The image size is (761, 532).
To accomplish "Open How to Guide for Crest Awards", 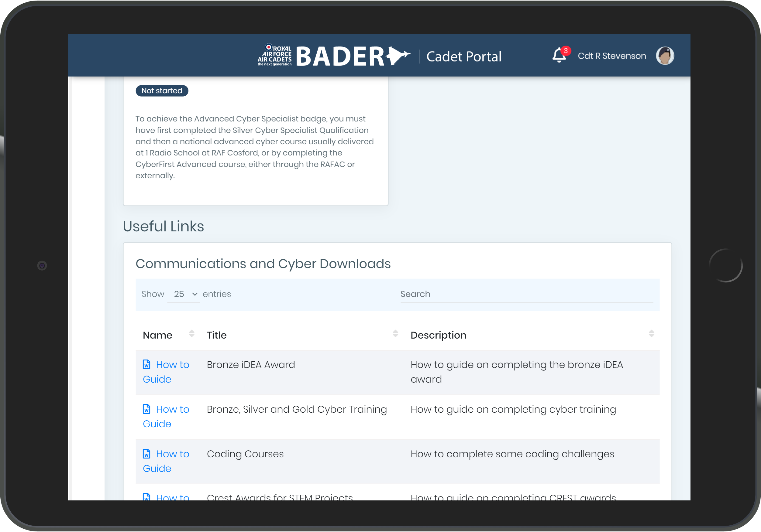I will tap(166, 496).
